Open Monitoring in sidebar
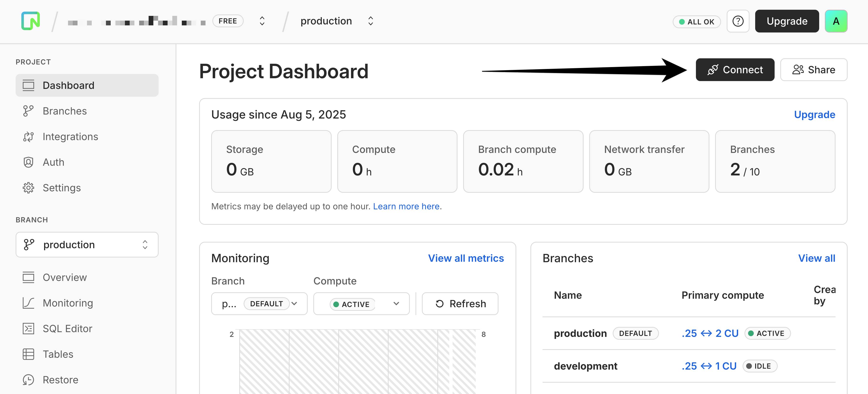This screenshot has width=868, height=394. (87, 303)
